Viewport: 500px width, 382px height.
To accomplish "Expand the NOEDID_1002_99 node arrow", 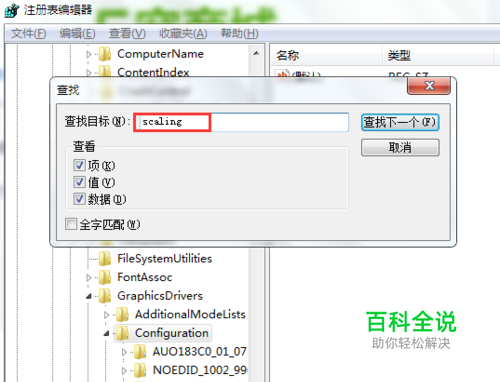I will point(124,370).
